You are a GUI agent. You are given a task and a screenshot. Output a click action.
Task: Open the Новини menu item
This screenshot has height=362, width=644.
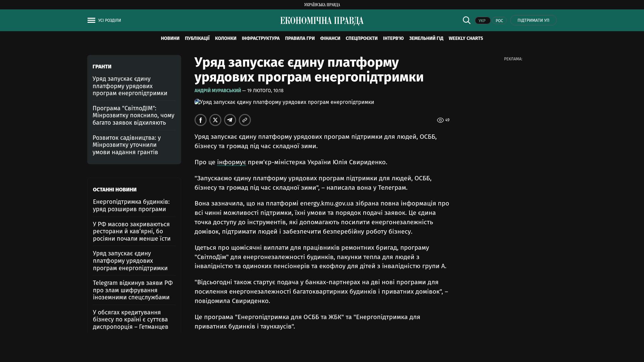[x=170, y=39]
